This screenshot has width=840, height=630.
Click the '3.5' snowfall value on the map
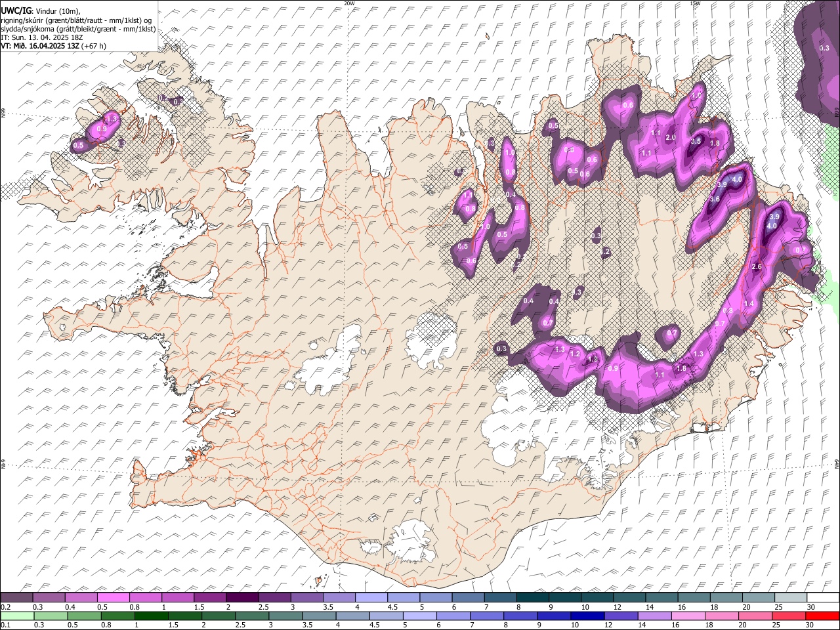click(696, 141)
